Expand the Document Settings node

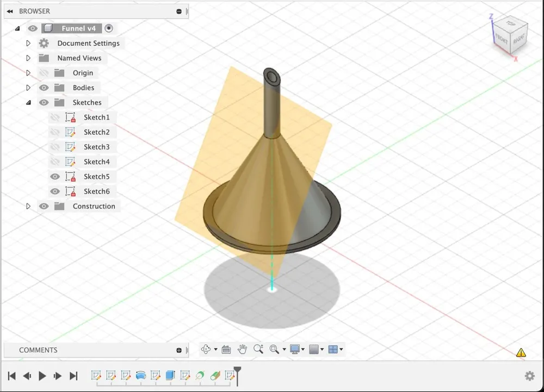(x=28, y=43)
